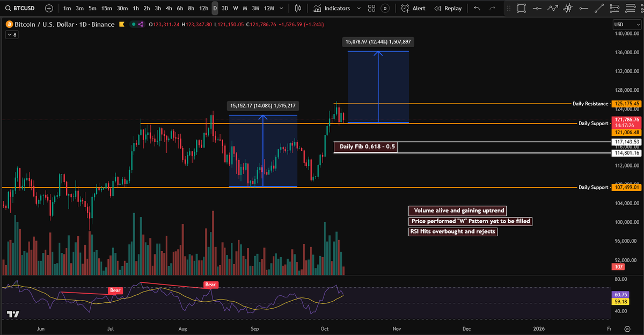Click the add symbol plus icon
Screen dimensions: 644x335
coord(49,8)
